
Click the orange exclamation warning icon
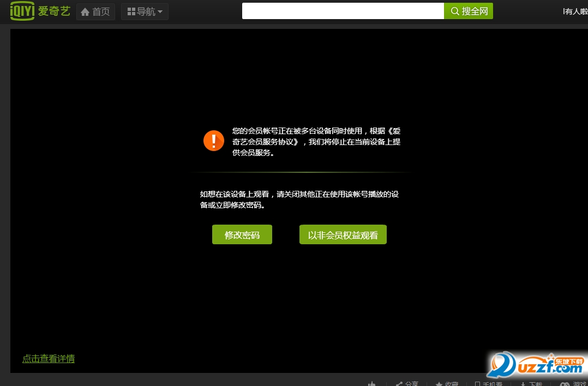coord(213,140)
